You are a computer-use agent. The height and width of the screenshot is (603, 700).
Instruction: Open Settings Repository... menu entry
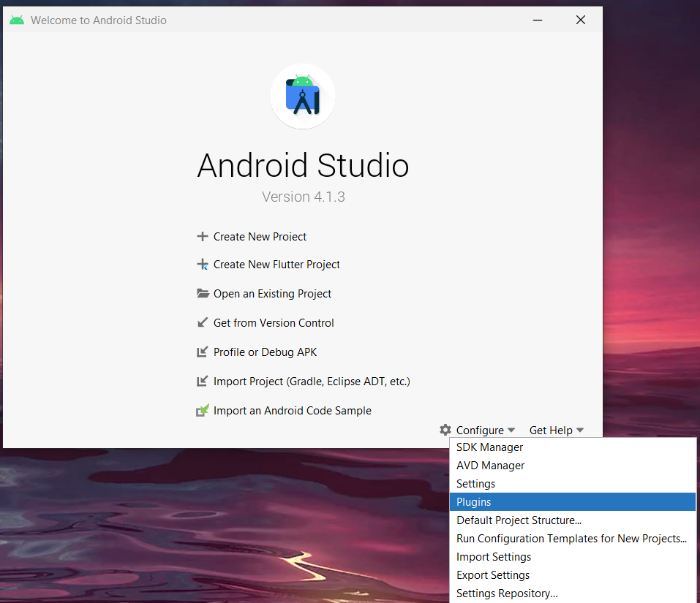pyautogui.click(x=572, y=593)
